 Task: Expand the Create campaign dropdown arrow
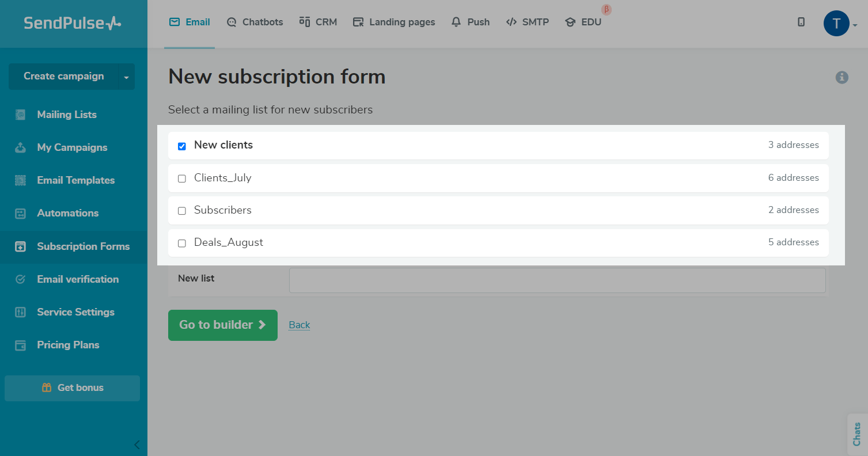[126, 77]
